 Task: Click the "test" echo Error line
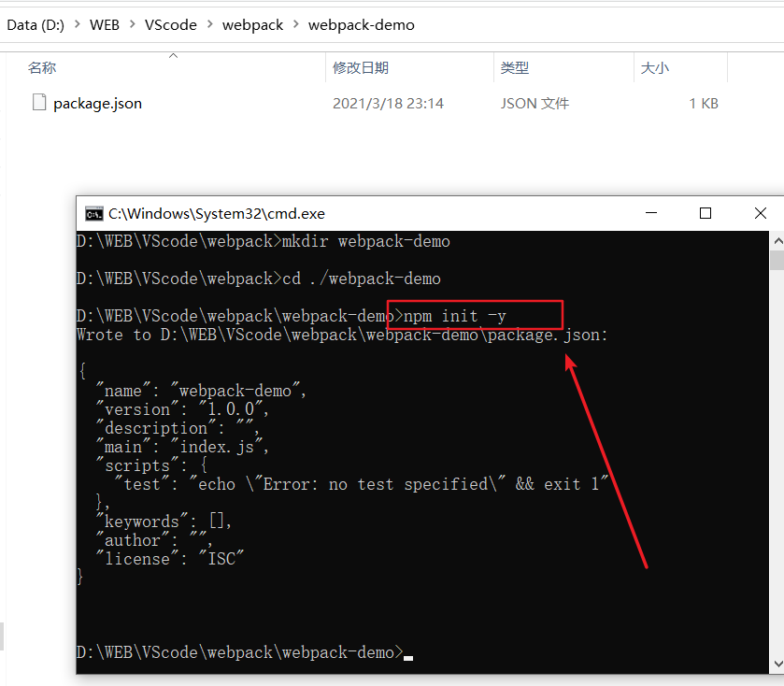362,484
